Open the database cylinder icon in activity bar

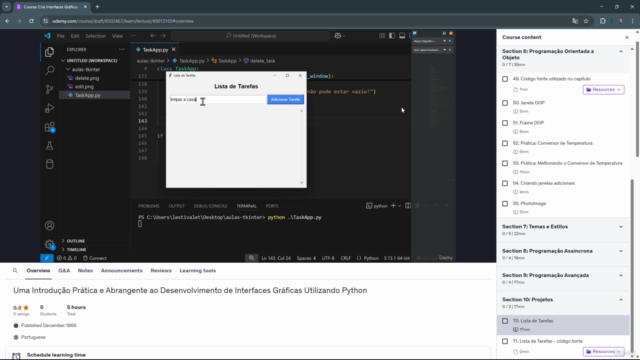(49, 164)
